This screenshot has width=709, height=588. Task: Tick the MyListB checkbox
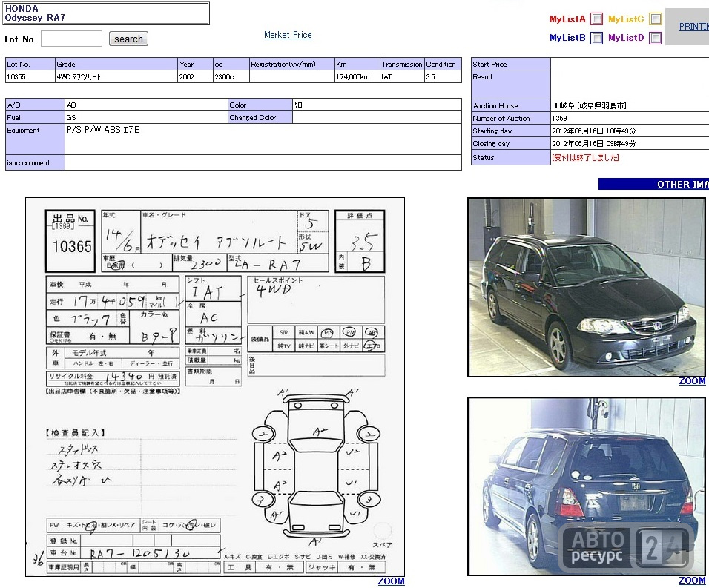pos(597,38)
